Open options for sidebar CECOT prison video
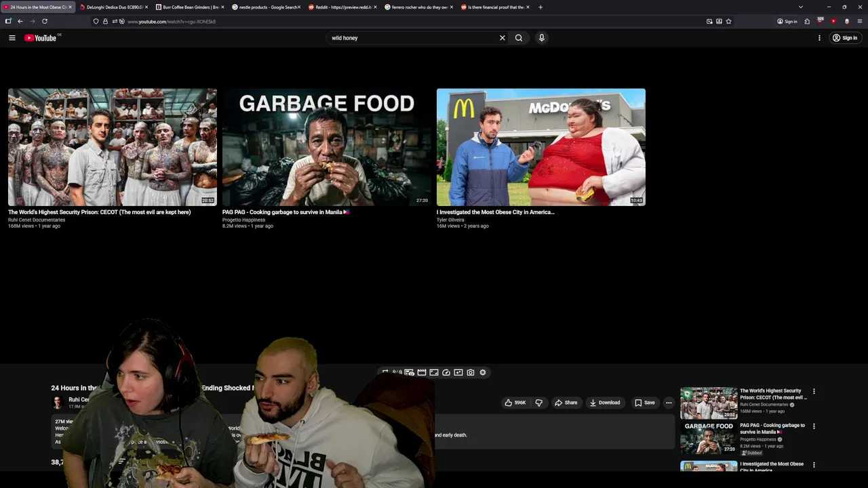The image size is (868, 488). [814, 391]
